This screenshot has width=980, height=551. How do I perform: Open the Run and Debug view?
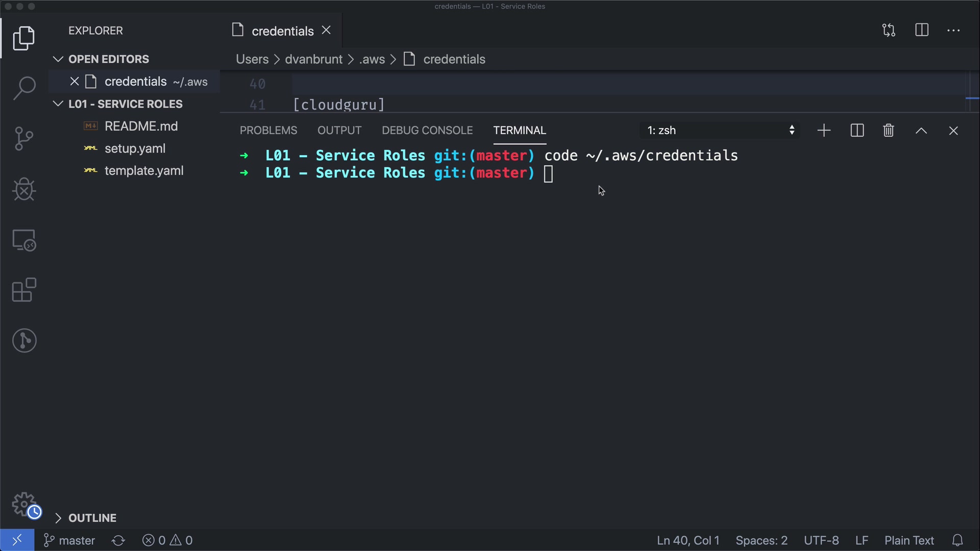(24, 189)
